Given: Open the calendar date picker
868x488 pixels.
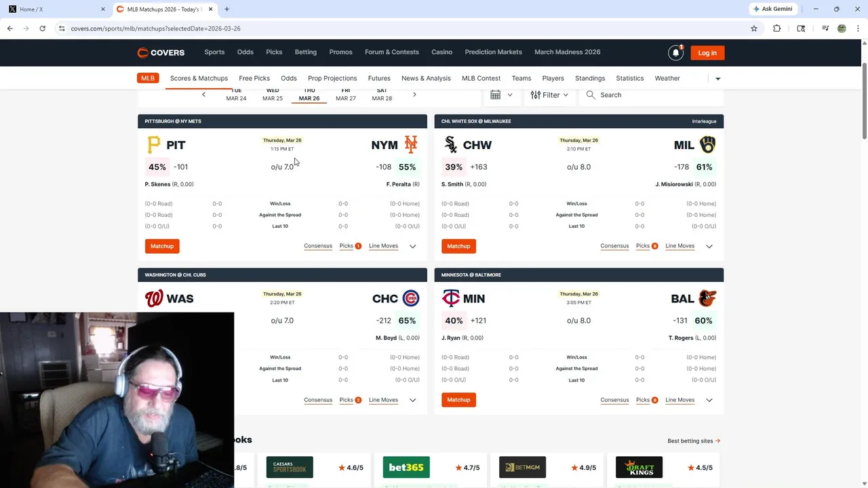Looking at the screenshot, I should pos(501,95).
